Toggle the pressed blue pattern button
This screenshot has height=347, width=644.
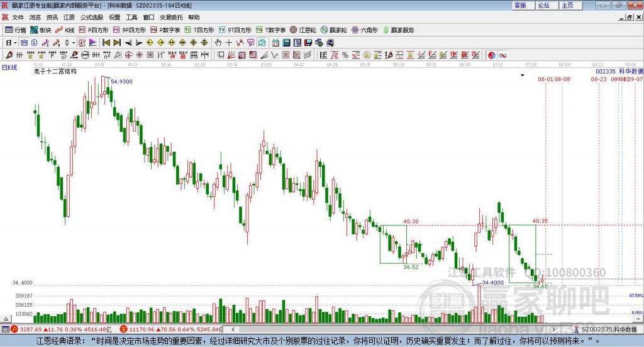coord(24,43)
